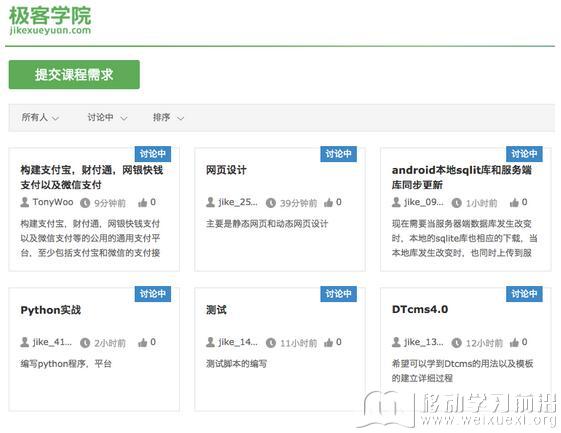Click the 提交课程需求 green button

[x=74, y=74]
